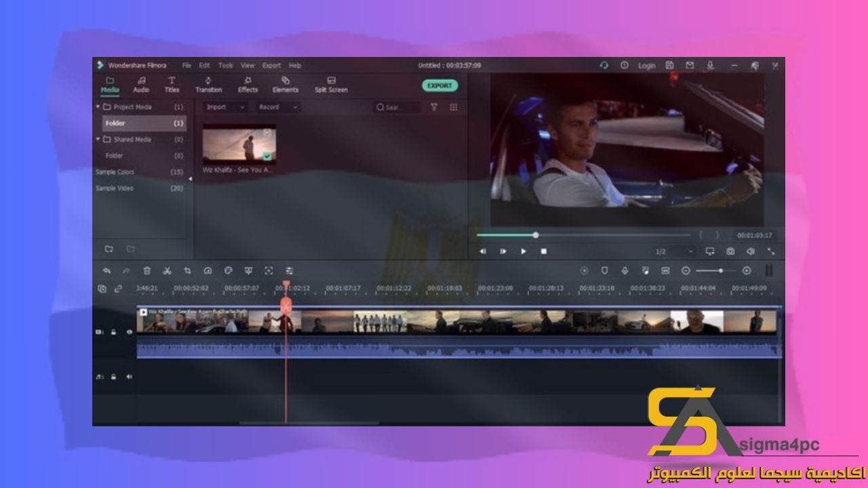
Task: Open the Export menu in menu bar
Action: pyautogui.click(x=271, y=66)
